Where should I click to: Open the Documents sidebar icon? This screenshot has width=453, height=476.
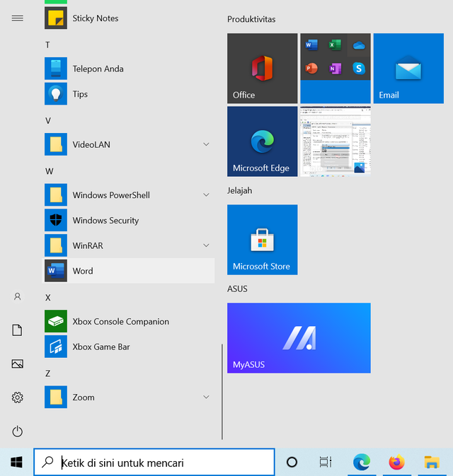coord(17,330)
